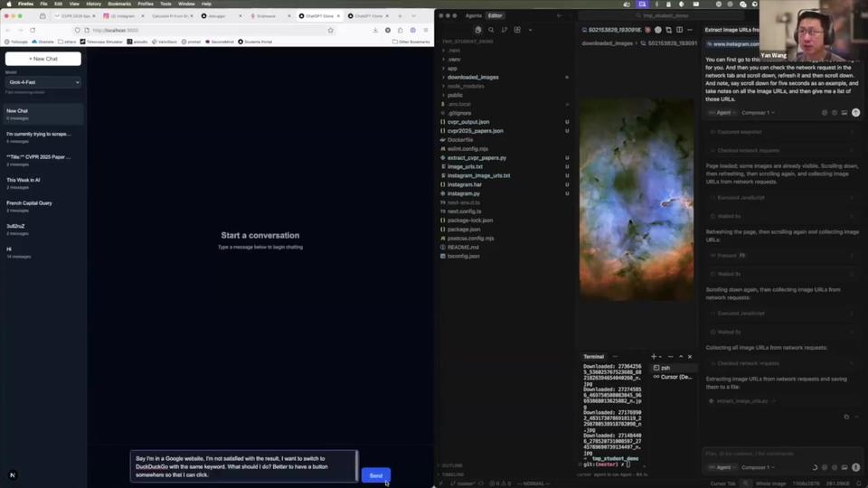Focus the Cursor chat prompt input
This screenshot has height=488, width=868.
coord(781,454)
